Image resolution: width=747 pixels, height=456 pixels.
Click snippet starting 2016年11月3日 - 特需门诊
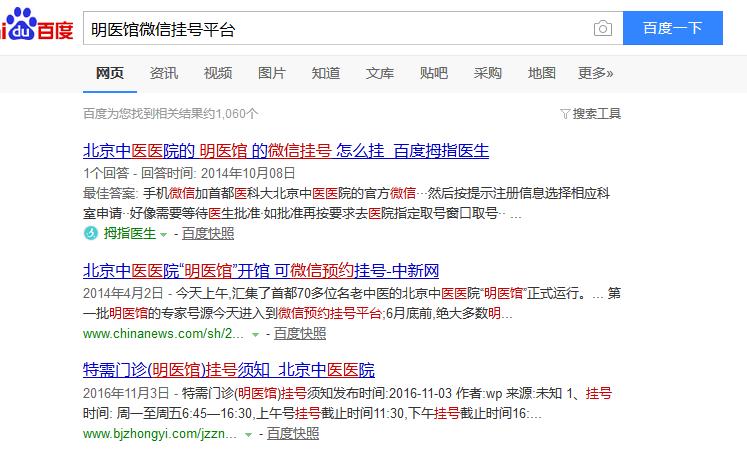coord(347,403)
